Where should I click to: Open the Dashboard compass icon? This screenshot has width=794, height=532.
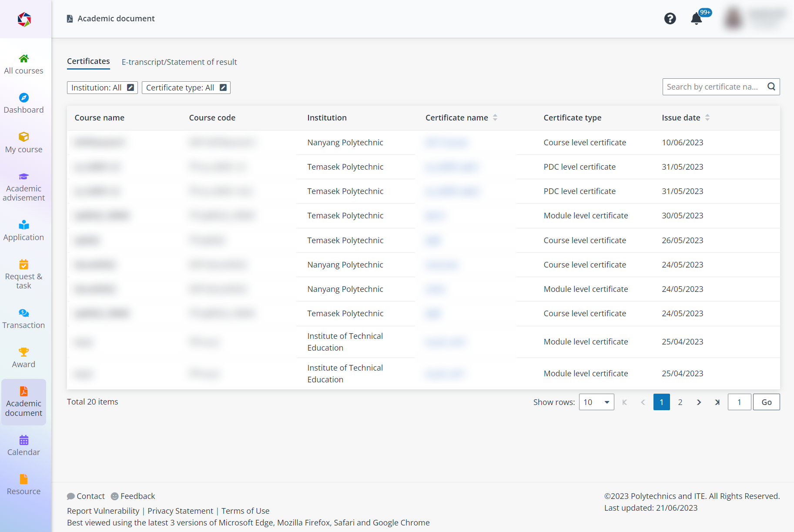[x=24, y=98]
